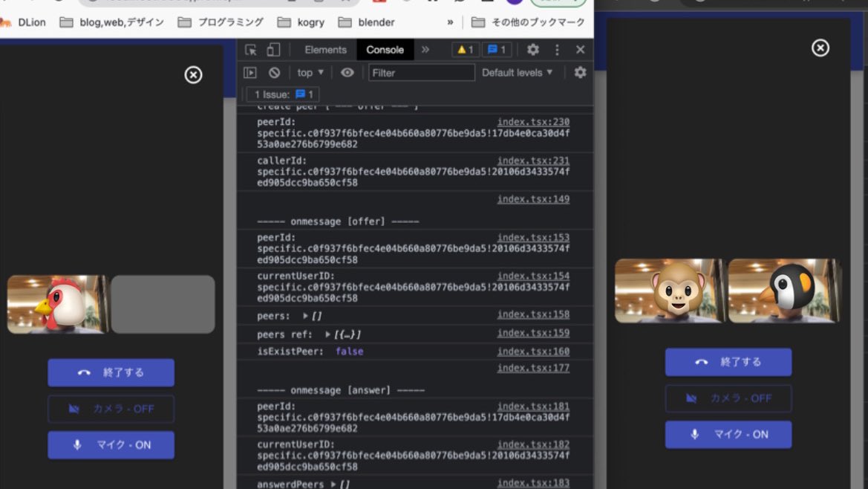This screenshot has height=489, width=868.
Task: Switch to the Console tab
Action: (x=385, y=50)
